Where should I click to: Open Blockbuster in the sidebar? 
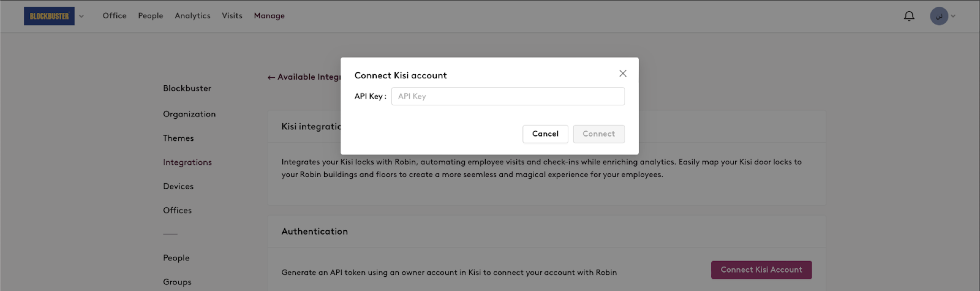[187, 88]
